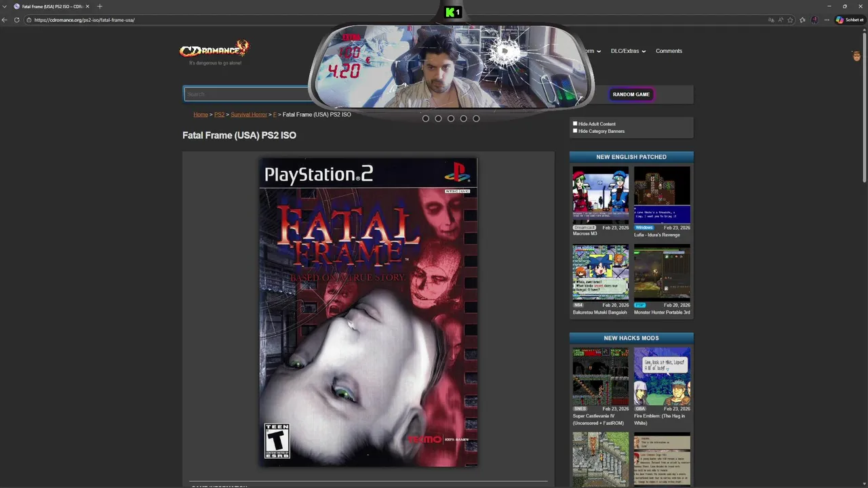Screen dimensions: 868x488
Task: Click the GBA platform tag
Action: [640, 409]
